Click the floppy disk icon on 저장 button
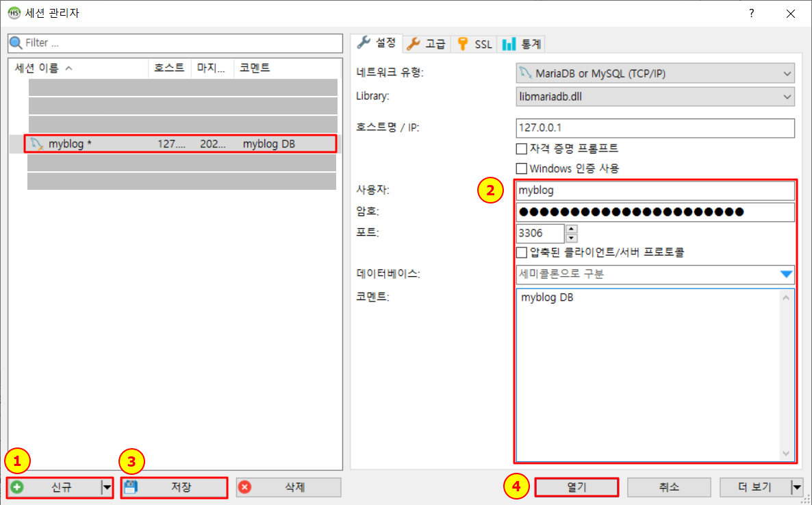 (x=131, y=487)
